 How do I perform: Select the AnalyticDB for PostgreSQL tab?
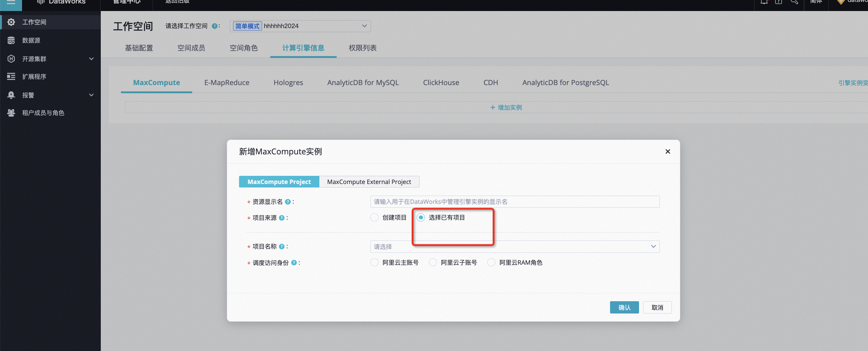(x=565, y=83)
